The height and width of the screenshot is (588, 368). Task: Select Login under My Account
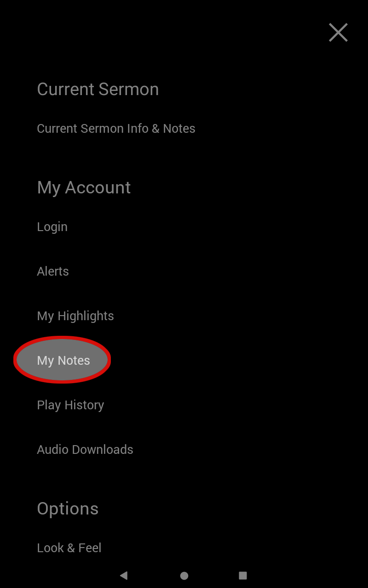click(52, 227)
